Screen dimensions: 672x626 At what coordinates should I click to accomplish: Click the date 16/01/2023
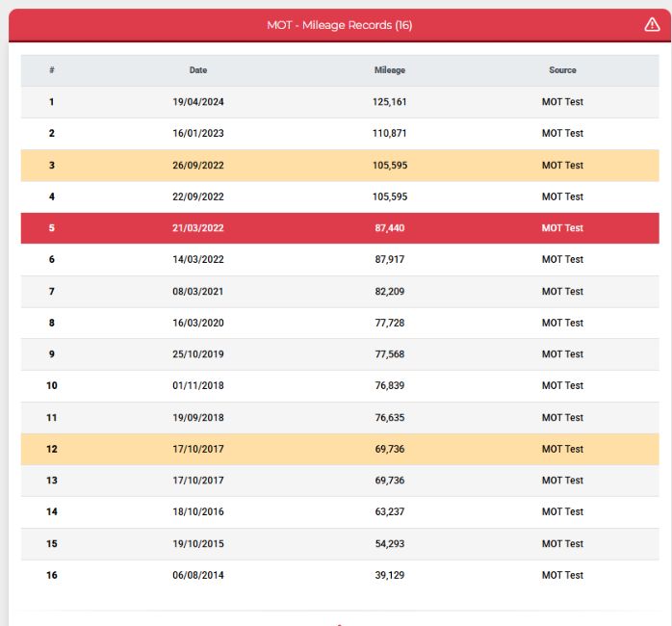click(x=198, y=133)
